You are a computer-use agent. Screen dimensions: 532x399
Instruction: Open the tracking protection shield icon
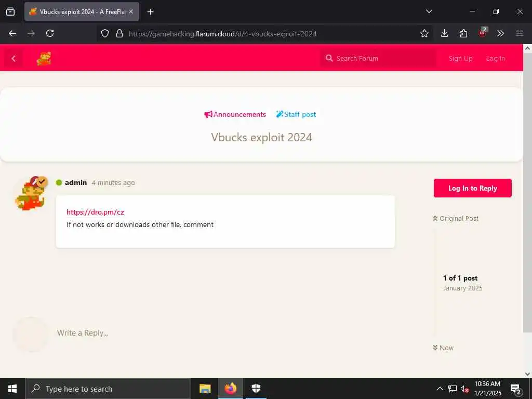[x=105, y=33]
